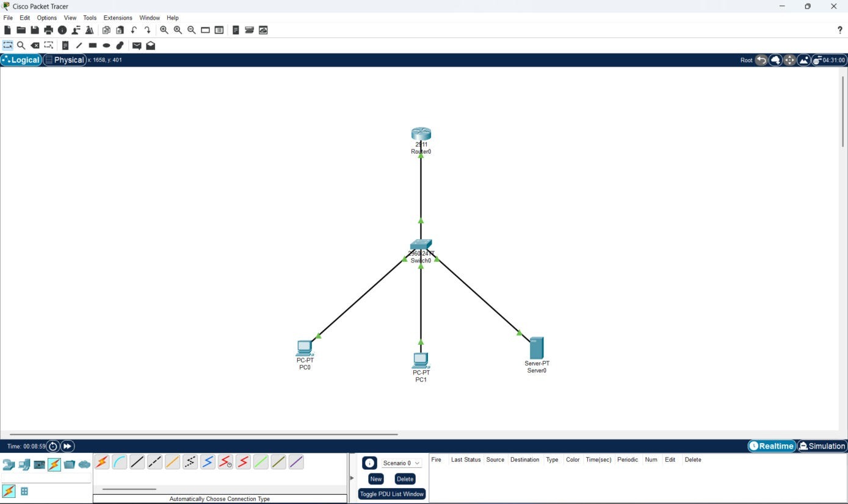The image size is (848, 504).
Task: Expand the PDU panel side arrow
Action: (352, 478)
